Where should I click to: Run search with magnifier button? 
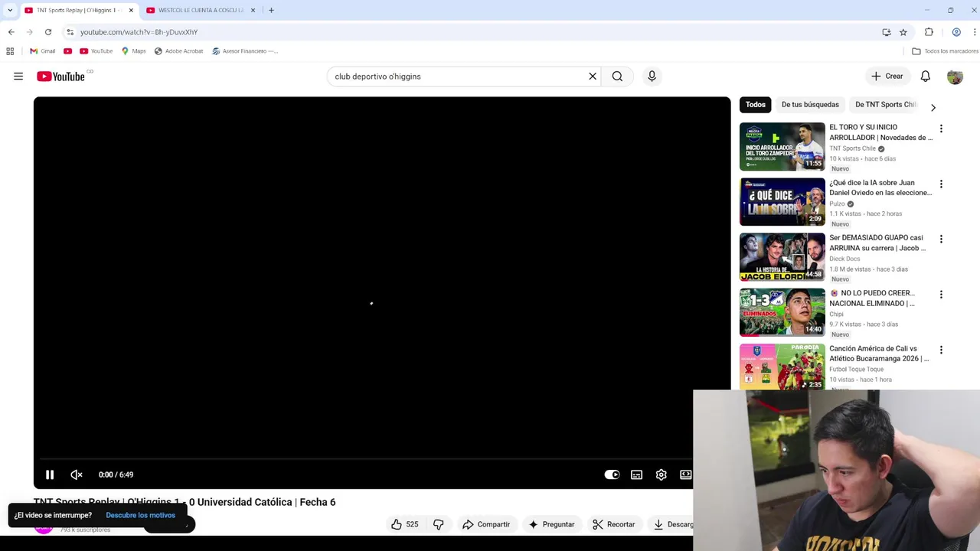coord(617,77)
